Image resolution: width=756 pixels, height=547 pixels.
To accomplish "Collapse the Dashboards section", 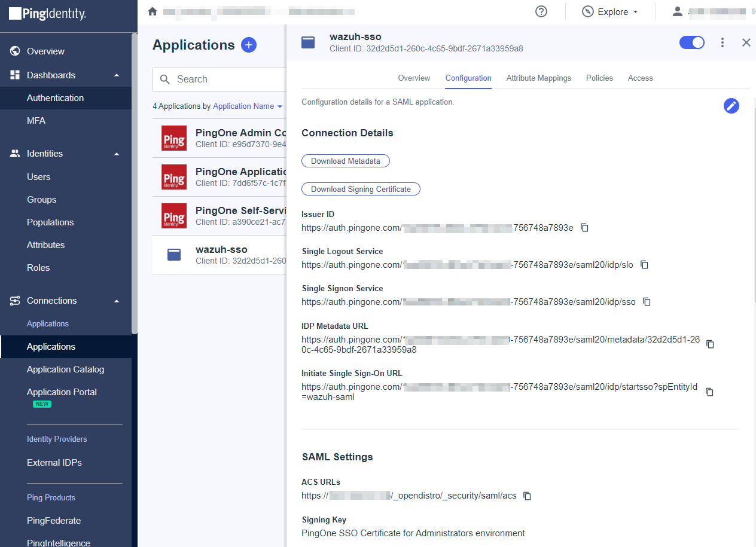I will (117, 75).
